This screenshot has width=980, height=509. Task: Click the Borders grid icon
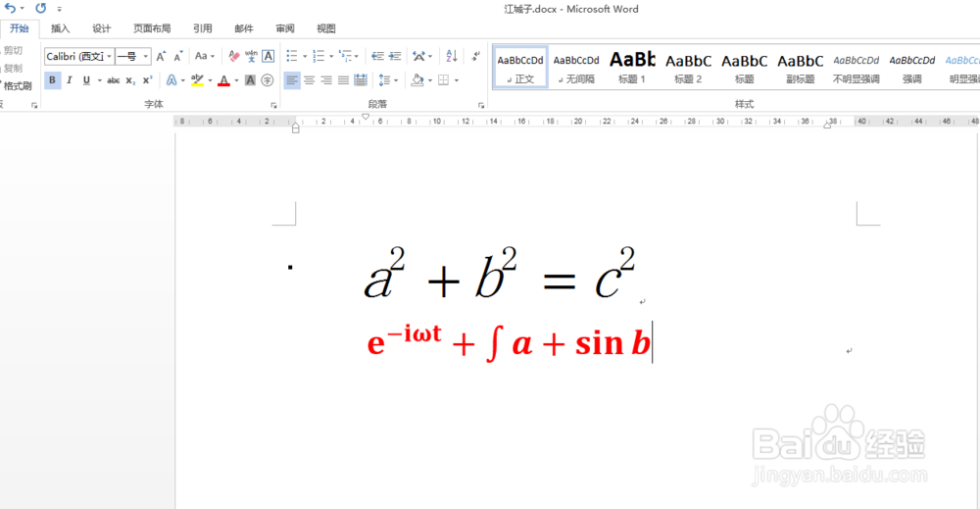click(444, 80)
